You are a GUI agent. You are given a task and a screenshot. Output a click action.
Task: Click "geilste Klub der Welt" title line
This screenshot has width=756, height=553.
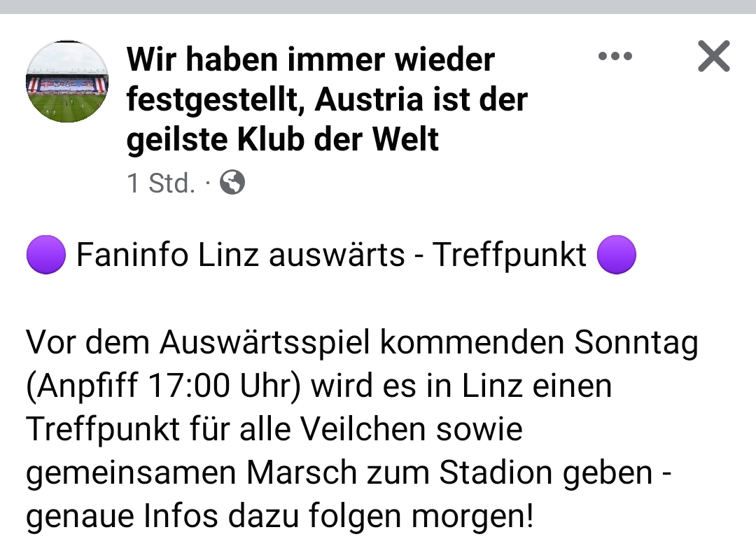[283, 140]
